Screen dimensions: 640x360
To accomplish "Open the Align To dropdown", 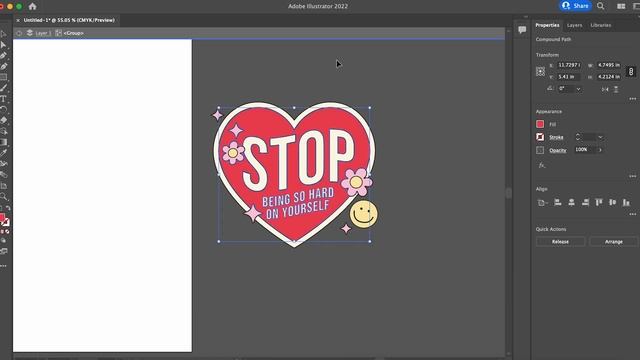I will [x=542, y=202].
